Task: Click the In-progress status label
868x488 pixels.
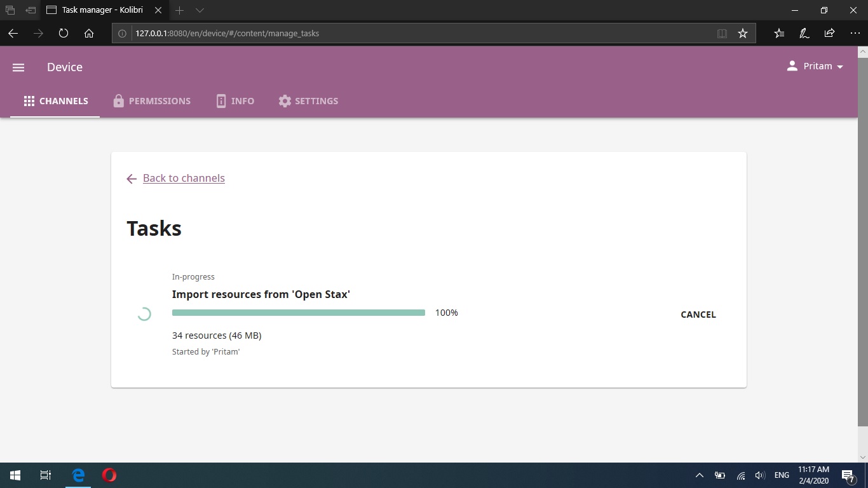Action: coord(193,276)
